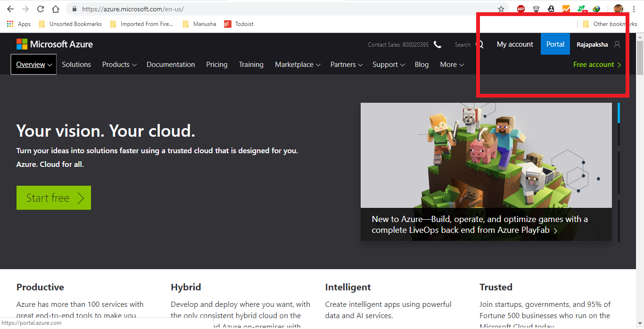644x329 pixels.
Task: Open the Unsorted Bookmarks folder
Action: [70, 24]
